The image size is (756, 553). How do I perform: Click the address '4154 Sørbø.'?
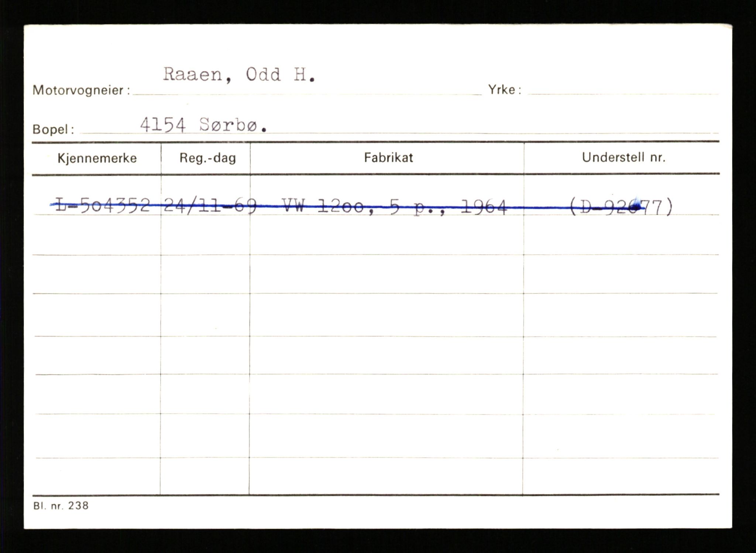203,126
